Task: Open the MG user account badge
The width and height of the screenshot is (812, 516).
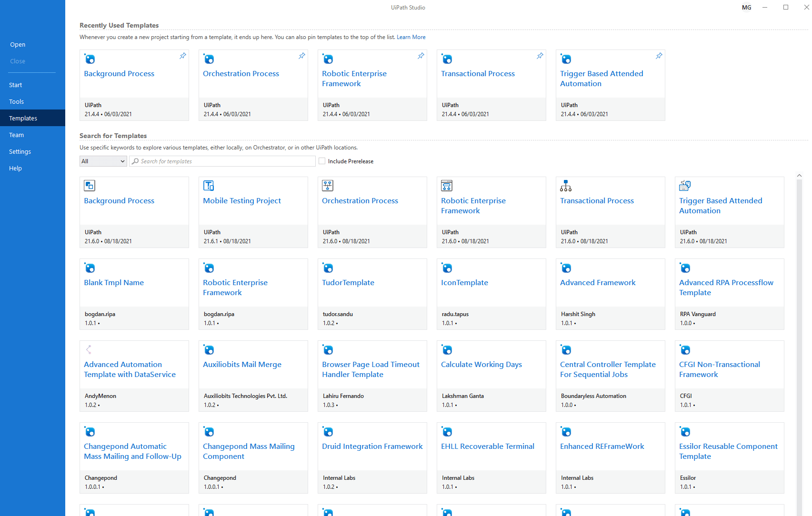Action: click(x=746, y=8)
